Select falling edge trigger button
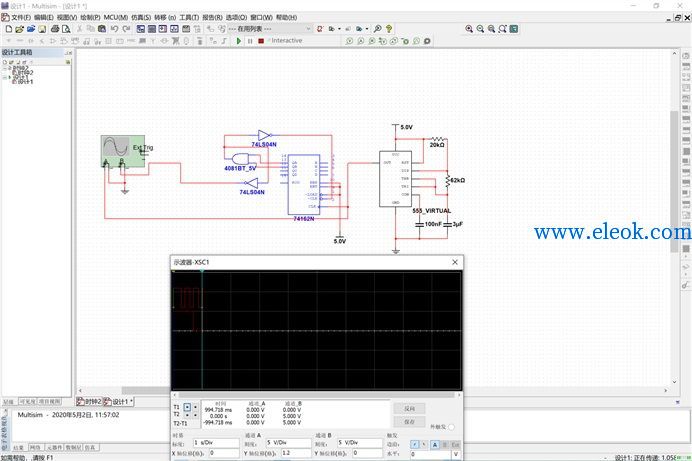692x461 pixels. pyautogui.click(x=424, y=444)
